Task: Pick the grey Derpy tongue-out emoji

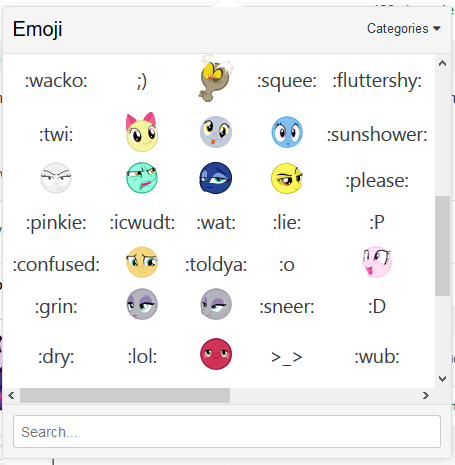Action: (x=216, y=132)
